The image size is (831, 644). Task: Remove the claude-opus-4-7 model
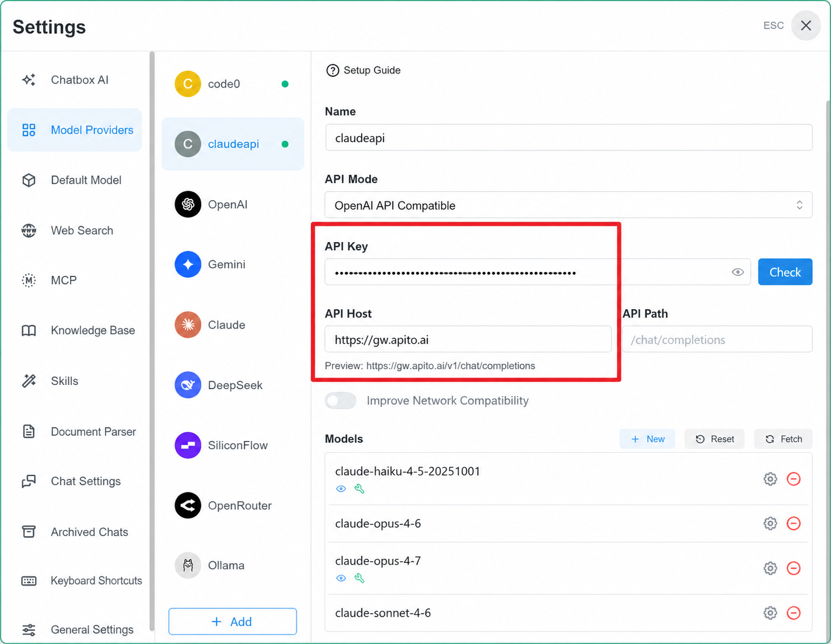tap(794, 568)
